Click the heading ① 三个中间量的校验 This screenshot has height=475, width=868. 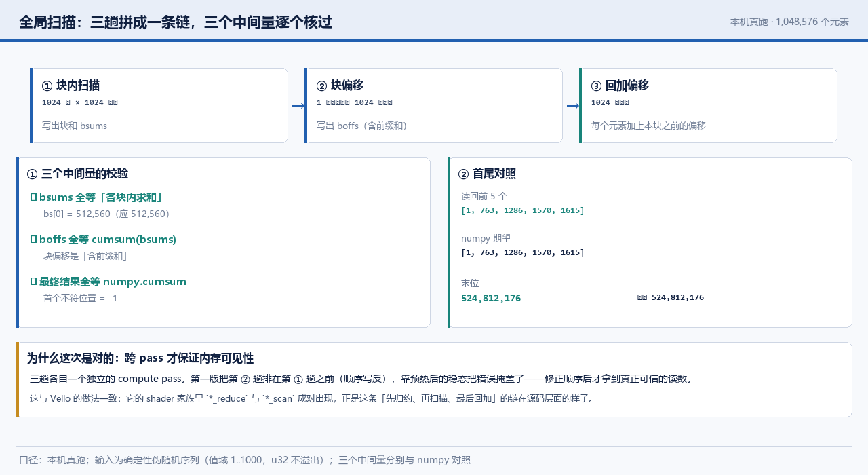pos(77,174)
